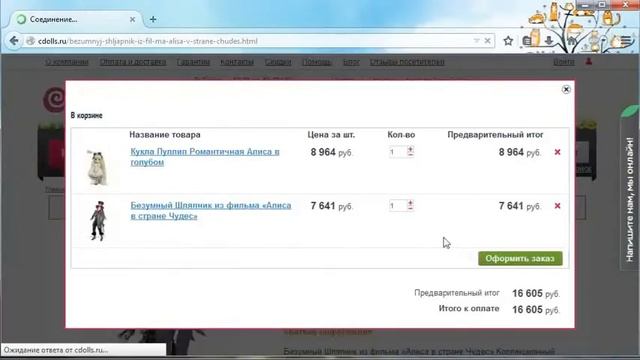
Task: Show bookmarks list from the toolbar
Action: (527, 41)
